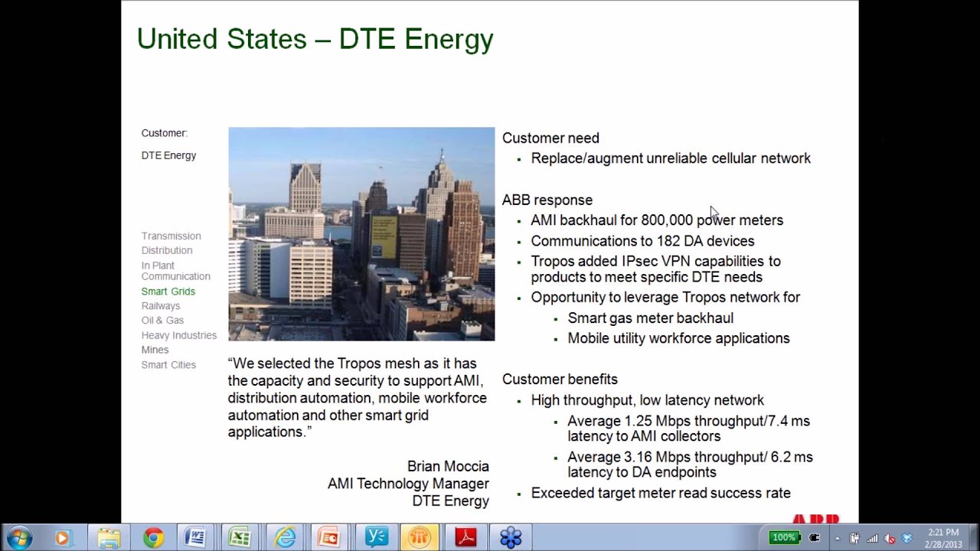Open Internet Explorer from the taskbar
The height and width of the screenshot is (551, 980).
point(285,538)
